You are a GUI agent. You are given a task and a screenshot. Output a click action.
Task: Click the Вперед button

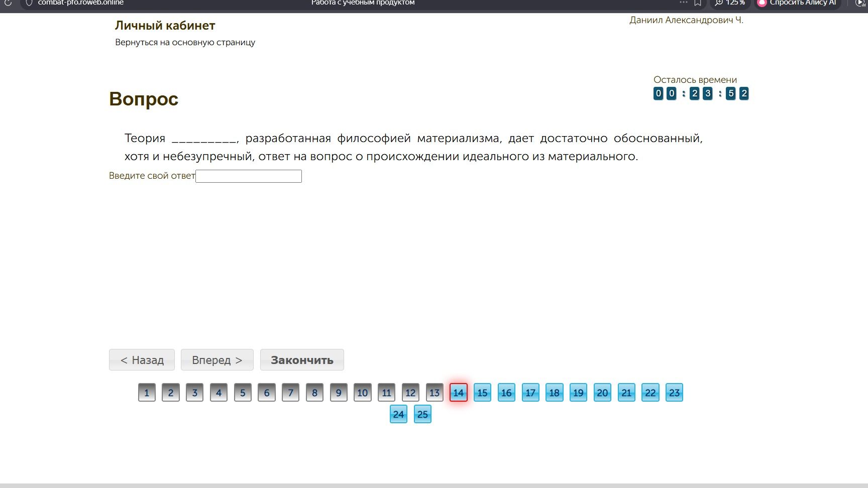point(217,360)
